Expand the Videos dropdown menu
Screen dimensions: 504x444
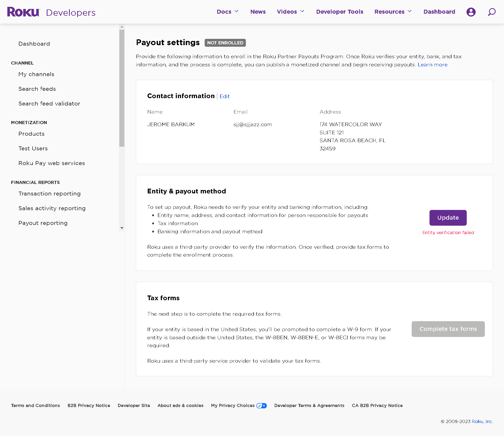pos(290,12)
